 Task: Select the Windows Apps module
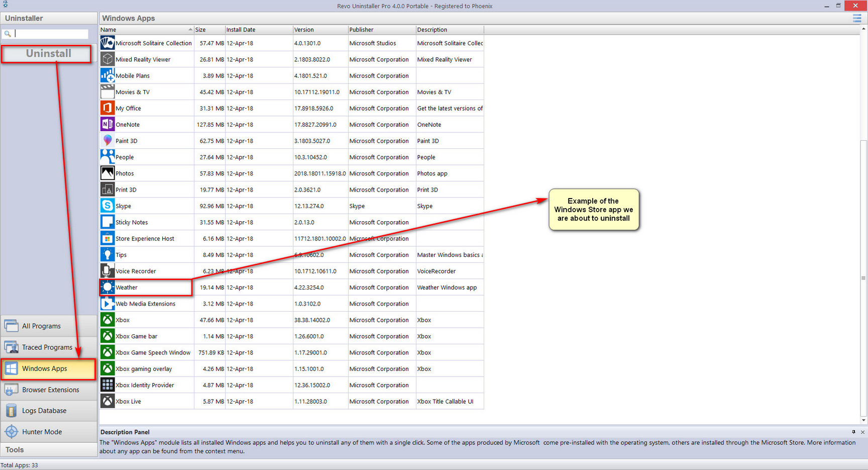coord(49,368)
